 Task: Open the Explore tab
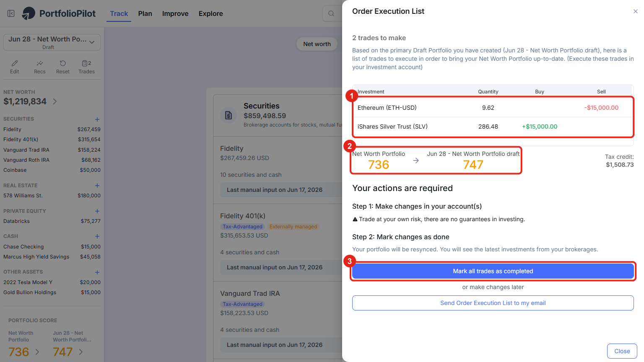coord(211,13)
